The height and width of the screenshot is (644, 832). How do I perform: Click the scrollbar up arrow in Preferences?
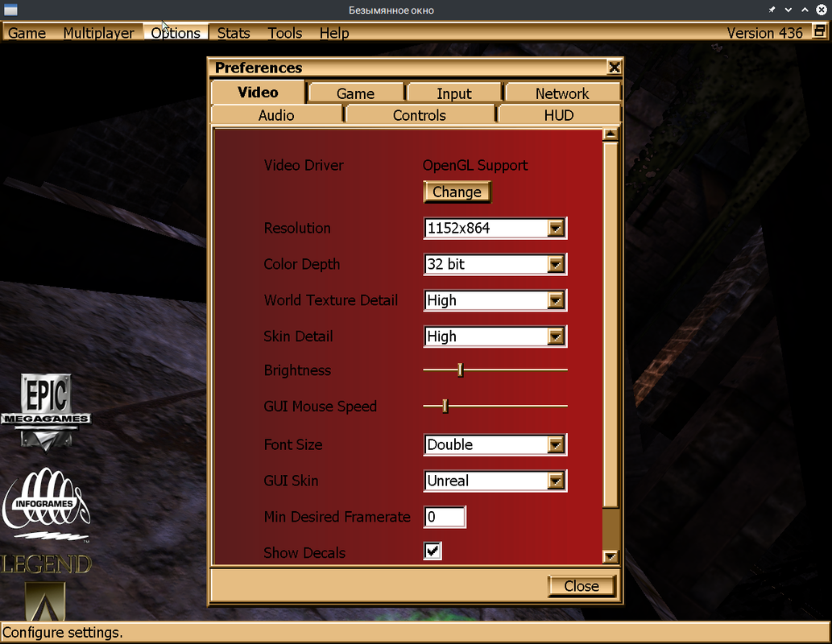(x=611, y=134)
